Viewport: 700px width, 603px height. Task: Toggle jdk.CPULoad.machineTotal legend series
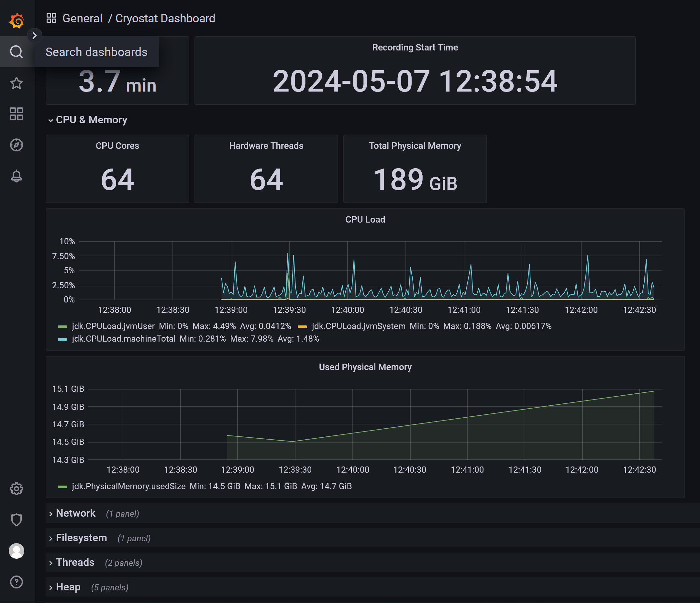pyautogui.click(x=123, y=339)
